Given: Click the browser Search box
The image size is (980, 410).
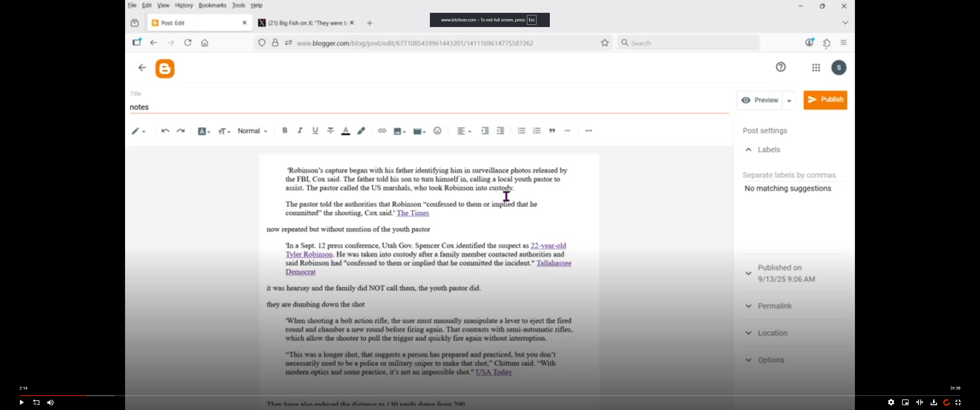Looking at the screenshot, I should click(689, 43).
